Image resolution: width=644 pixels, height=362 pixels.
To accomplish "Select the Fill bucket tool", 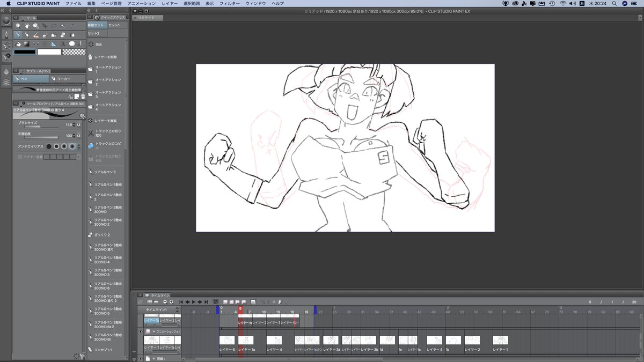I will (x=18, y=44).
